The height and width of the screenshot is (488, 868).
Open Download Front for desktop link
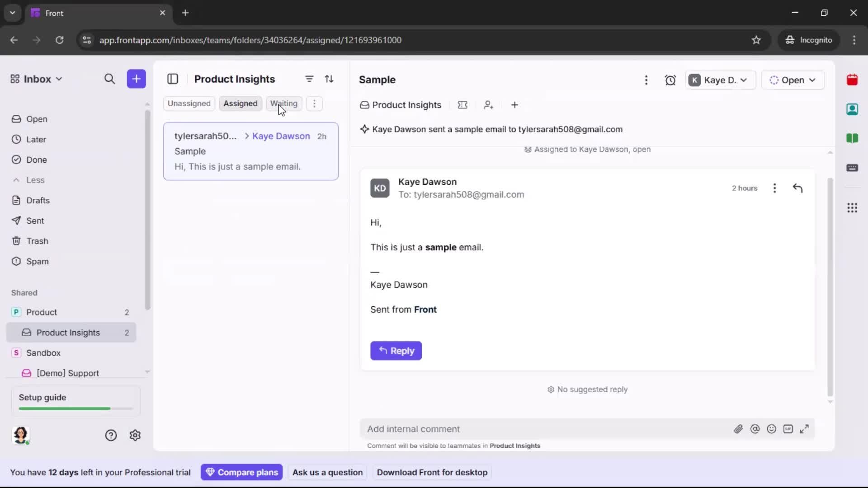pyautogui.click(x=432, y=472)
